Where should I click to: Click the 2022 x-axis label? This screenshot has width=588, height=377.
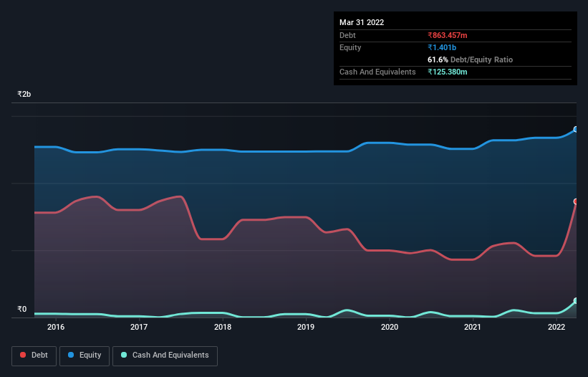556,327
